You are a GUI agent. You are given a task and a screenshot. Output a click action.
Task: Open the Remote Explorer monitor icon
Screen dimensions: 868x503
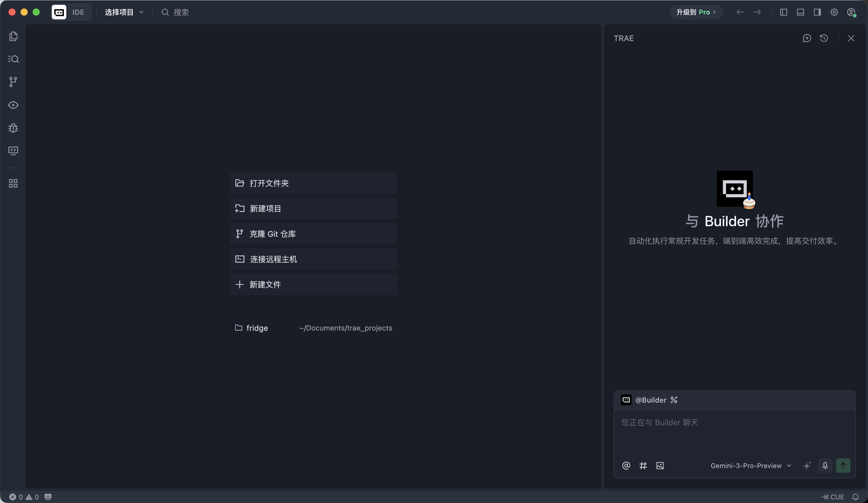click(13, 150)
